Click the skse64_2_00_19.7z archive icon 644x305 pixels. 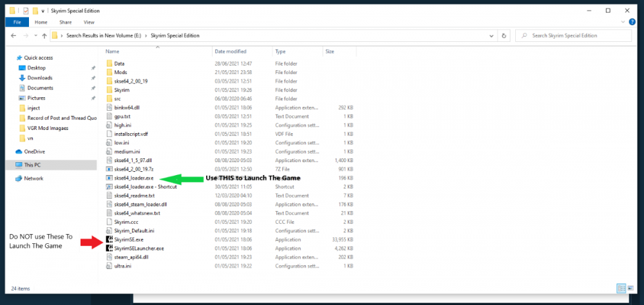[109, 169]
